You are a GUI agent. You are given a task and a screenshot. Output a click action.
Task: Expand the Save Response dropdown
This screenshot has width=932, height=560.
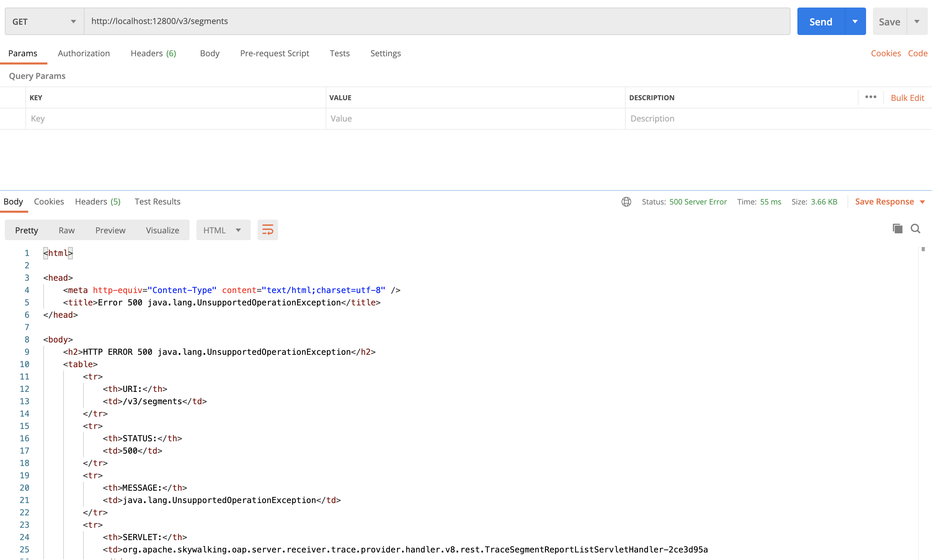pos(923,202)
